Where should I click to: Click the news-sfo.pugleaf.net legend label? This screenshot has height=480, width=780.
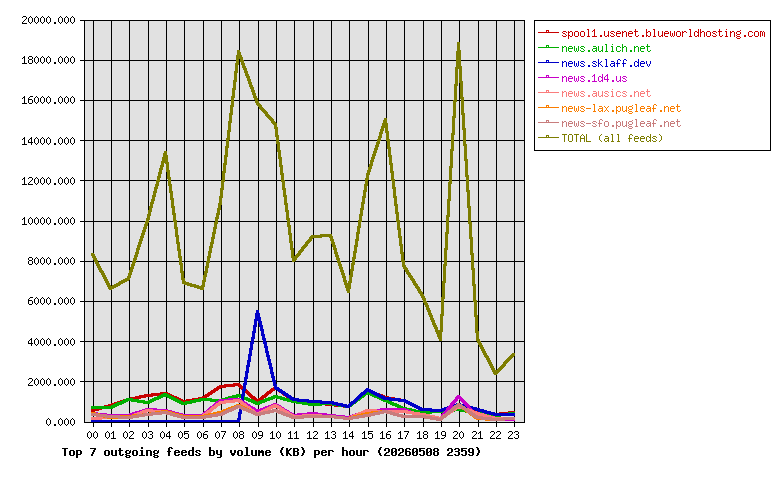click(x=621, y=123)
